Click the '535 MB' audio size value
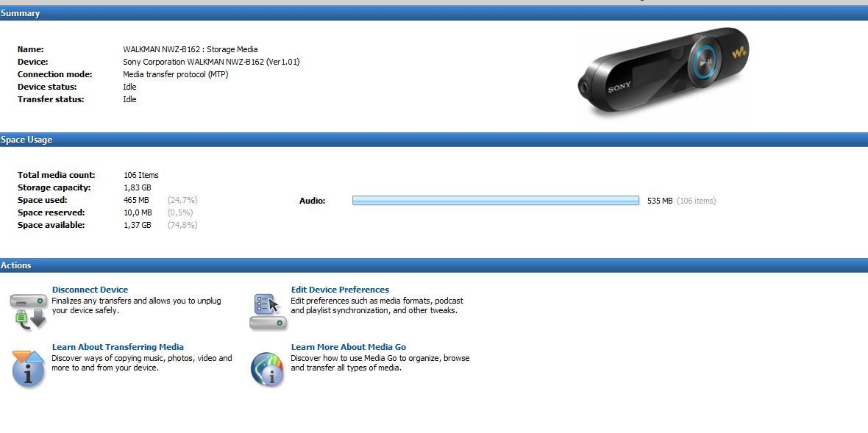 pyautogui.click(x=660, y=201)
